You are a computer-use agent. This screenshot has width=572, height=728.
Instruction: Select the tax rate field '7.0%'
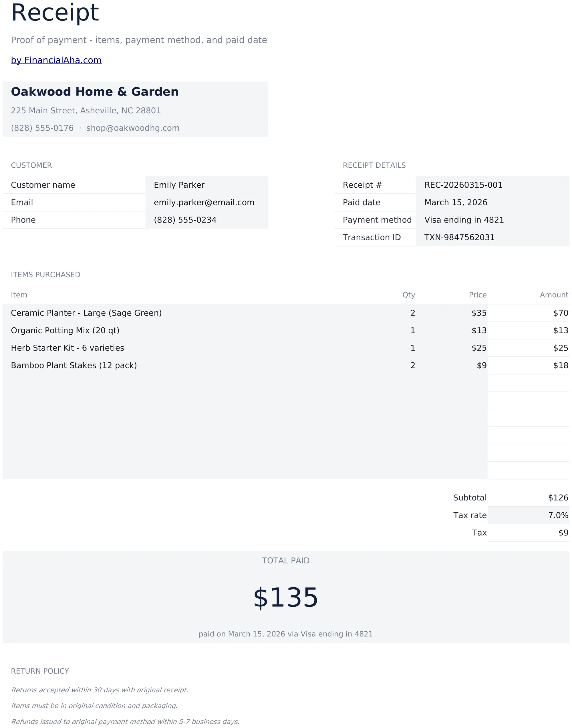pos(529,515)
